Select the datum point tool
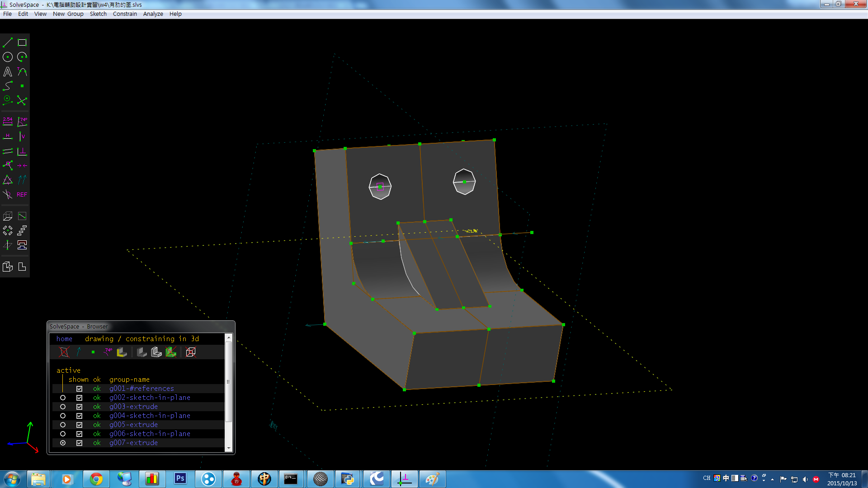The height and width of the screenshot is (488, 868). click(22, 86)
